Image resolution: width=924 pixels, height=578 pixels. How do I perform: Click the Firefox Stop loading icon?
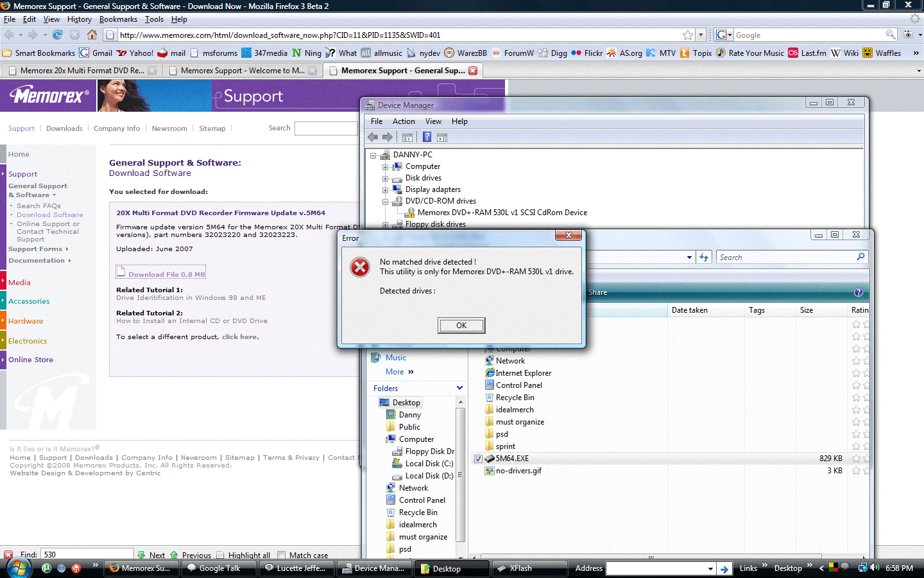(x=74, y=35)
